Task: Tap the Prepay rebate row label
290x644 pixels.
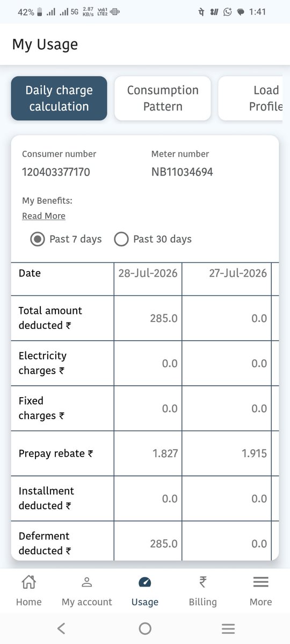Action: coord(55,453)
